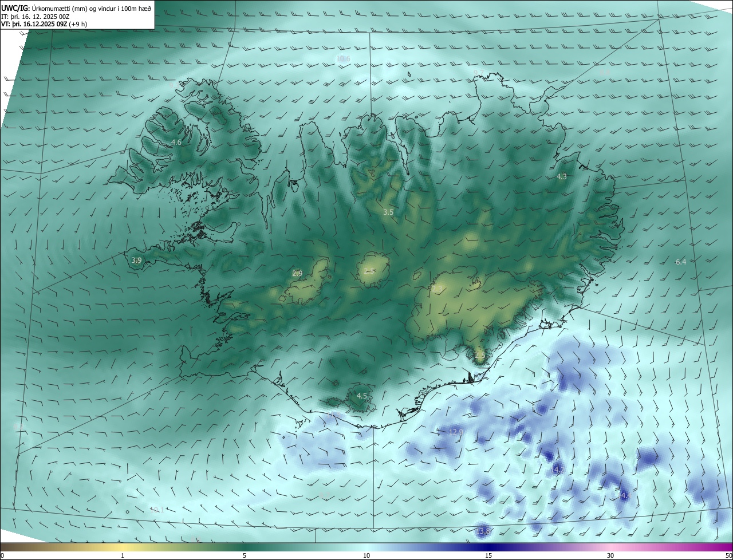Viewport: 733px width, 560px height.
Task: Click the 6.4 value east of Iceland
Action: (681, 262)
